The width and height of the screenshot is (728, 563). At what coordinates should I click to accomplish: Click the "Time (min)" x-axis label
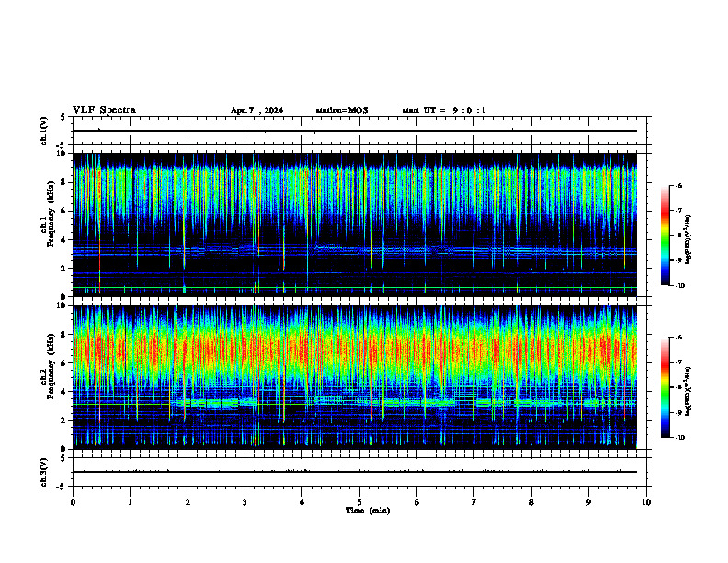368,511
